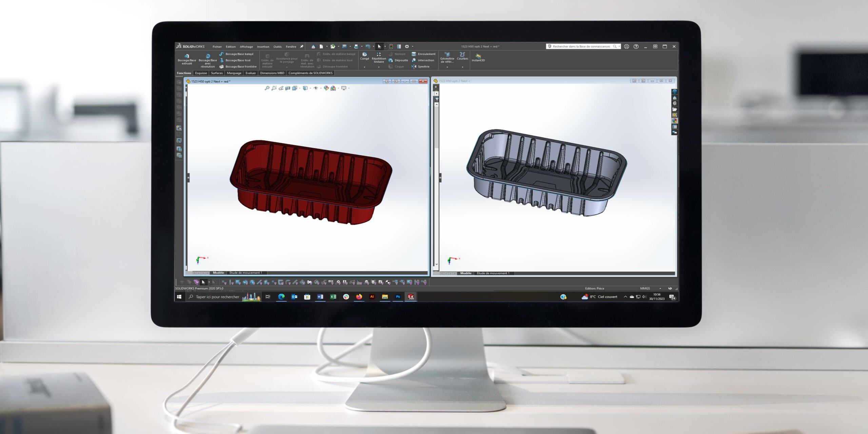Open MMGS unit system in status bar
Viewport: 868px width, 434px height.
coord(645,289)
